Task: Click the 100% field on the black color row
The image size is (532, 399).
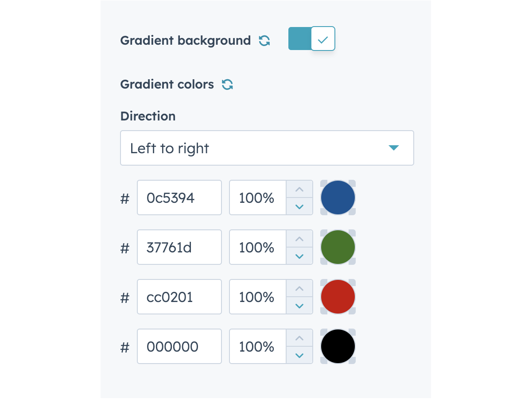Action: 257,346
